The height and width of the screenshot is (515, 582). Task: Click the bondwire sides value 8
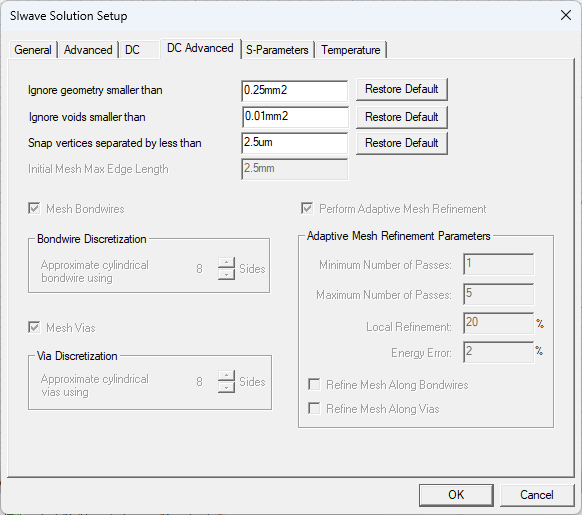[199, 268]
